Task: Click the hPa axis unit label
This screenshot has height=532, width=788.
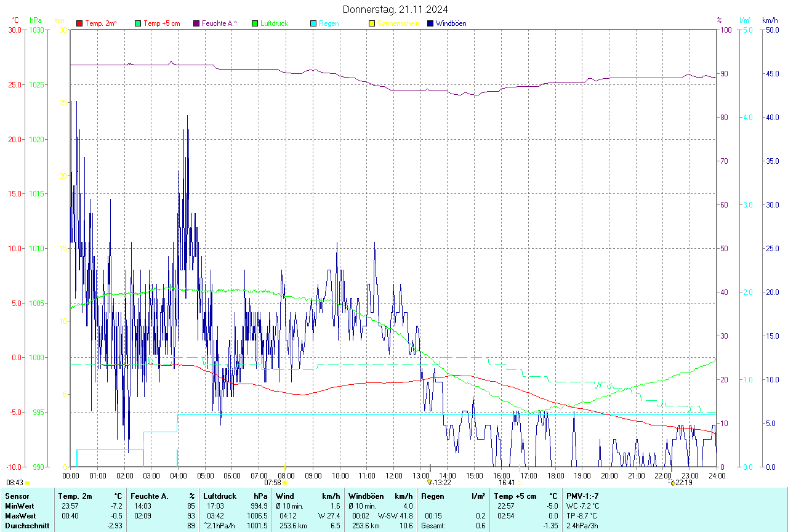Action: (x=36, y=20)
